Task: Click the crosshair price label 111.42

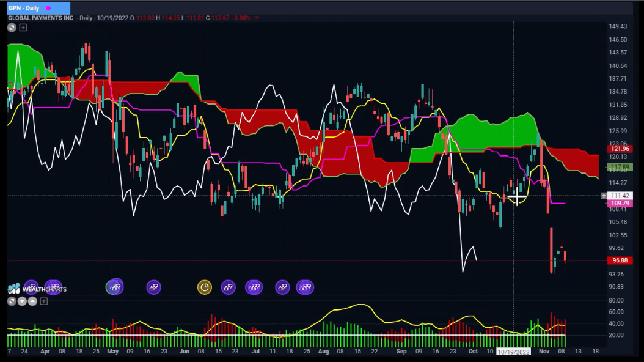Action: 620,196
